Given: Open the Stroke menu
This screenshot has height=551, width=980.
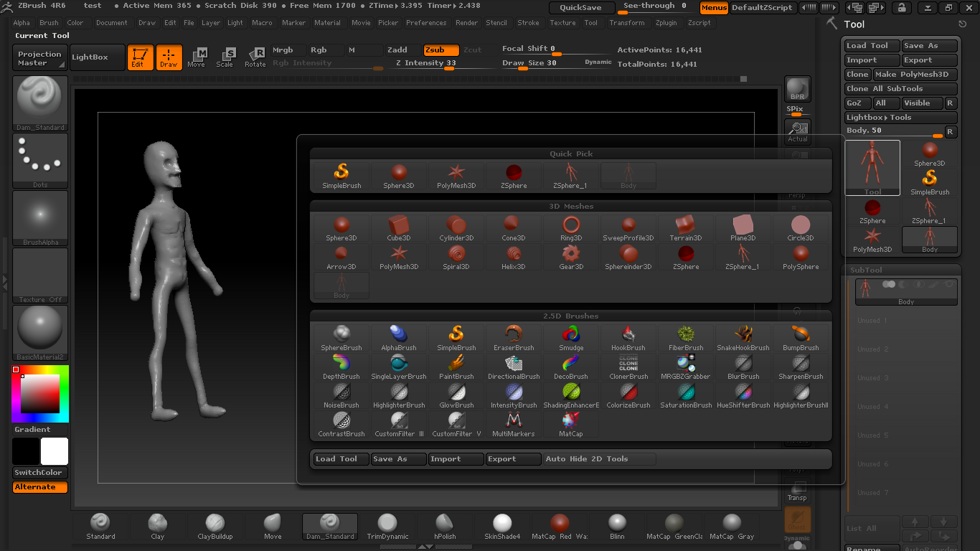Looking at the screenshot, I should pyautogui.click(x=528, y=23).
